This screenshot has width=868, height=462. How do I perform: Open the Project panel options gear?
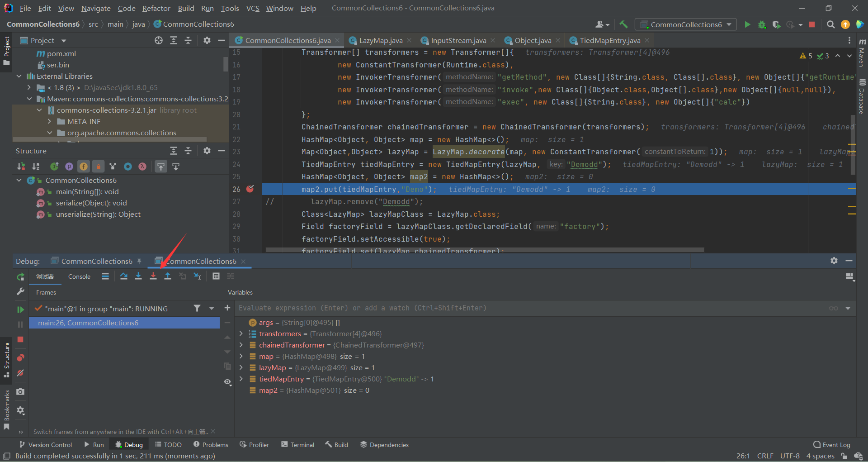207,40
